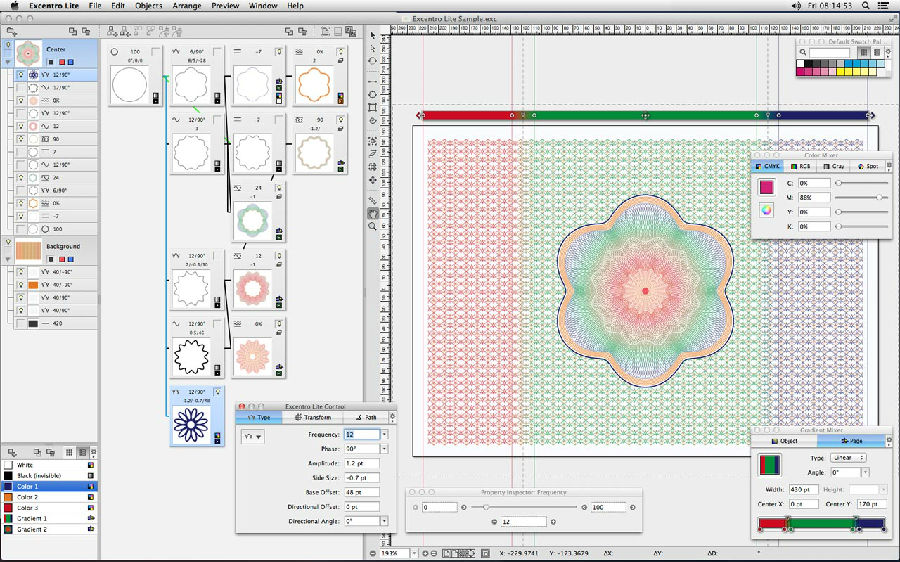This screenshot has width=900, height=562.
Task: Switch to the RGB tab in Color Mixer
Action: pos(801,166)
